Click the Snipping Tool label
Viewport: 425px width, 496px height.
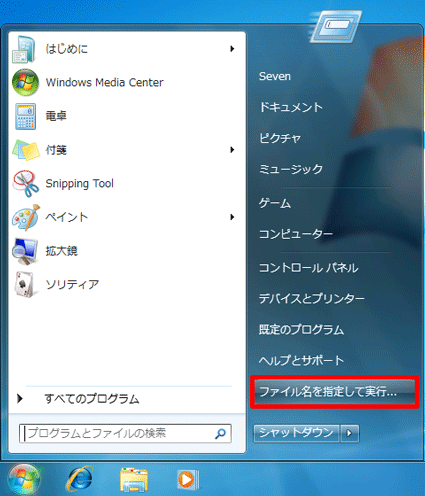tap(79, 183)
